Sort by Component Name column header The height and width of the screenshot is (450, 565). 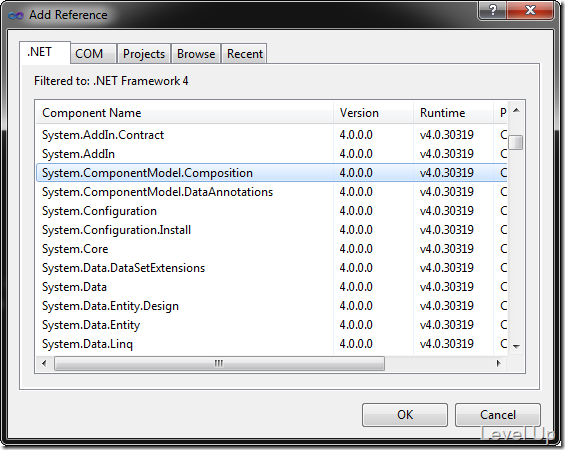pyautogui.click(x=184, y=113)
